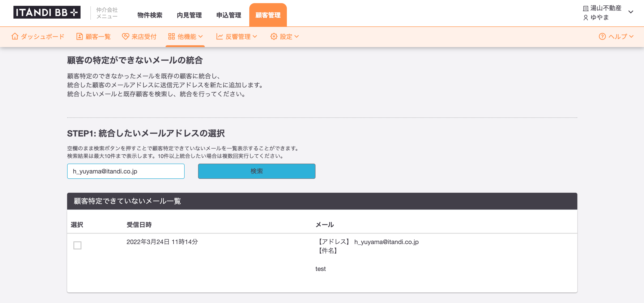This screenshot has width=644, height=303.
Task: Click the 2022年3月24日 11時14分 received date
Action: coord(162,242)
